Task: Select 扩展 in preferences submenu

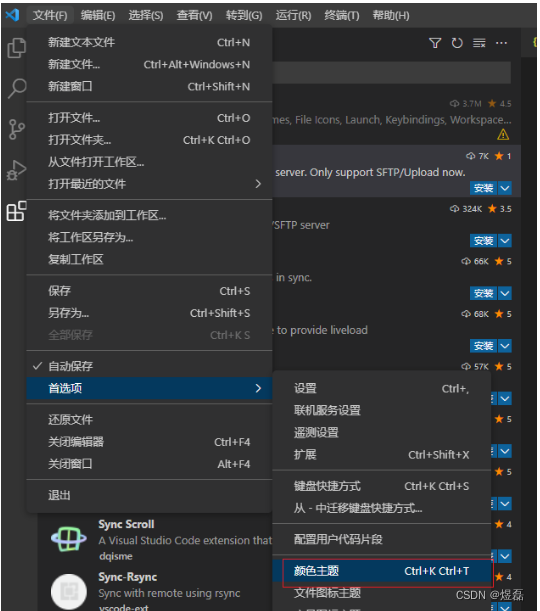Action: pos(381,454)
